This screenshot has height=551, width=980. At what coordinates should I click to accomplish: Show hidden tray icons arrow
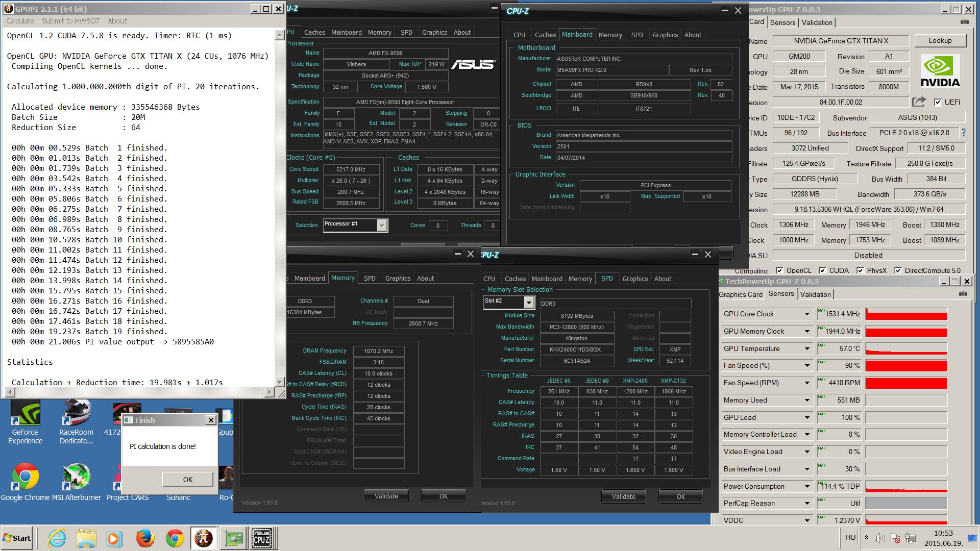click(x=866, y=538)
